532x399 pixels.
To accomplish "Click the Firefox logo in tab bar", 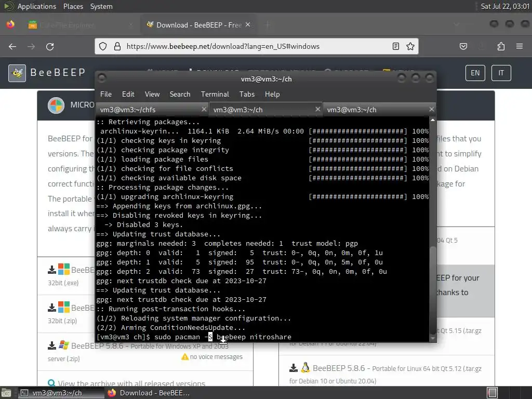I will click(10, 25).
